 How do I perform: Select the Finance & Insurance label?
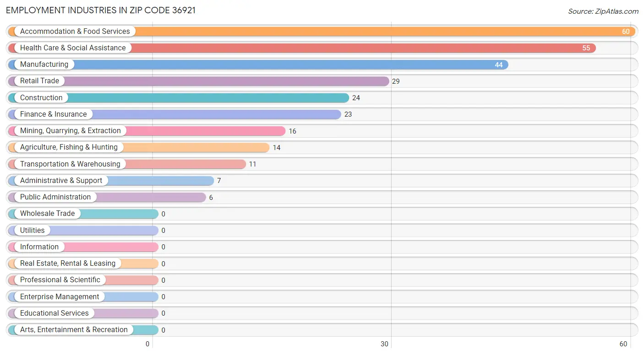coord(53,114)
